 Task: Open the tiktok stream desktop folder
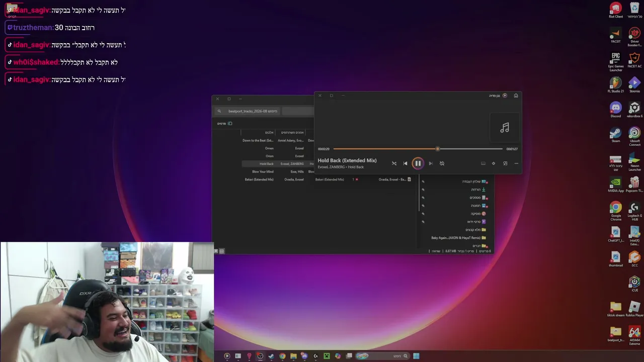[616, 309]
